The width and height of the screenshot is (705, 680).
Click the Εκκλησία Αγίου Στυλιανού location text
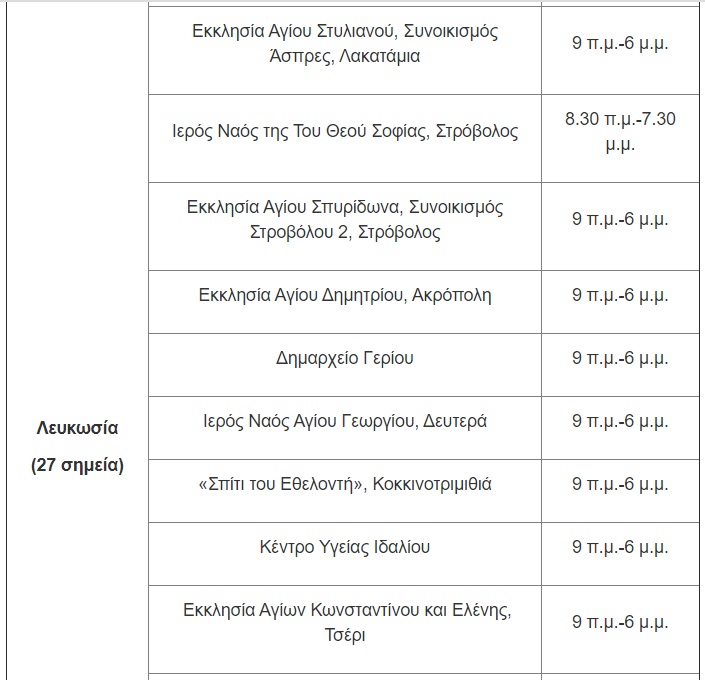click(345, 43)
